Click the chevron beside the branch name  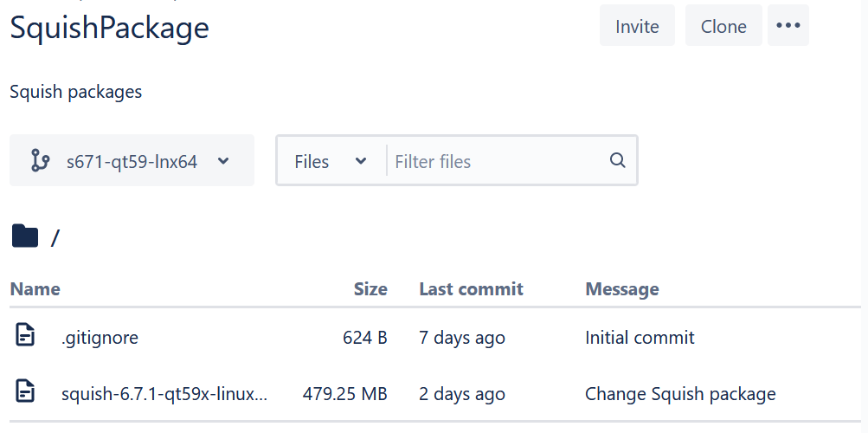pyautogui.click(x=223, y=161)
